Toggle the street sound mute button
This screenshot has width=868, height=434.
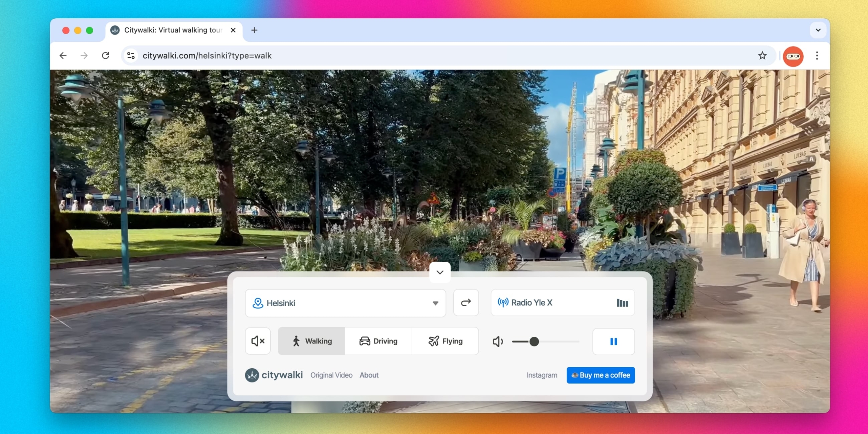pyautogui.click(x=258, y=341)
